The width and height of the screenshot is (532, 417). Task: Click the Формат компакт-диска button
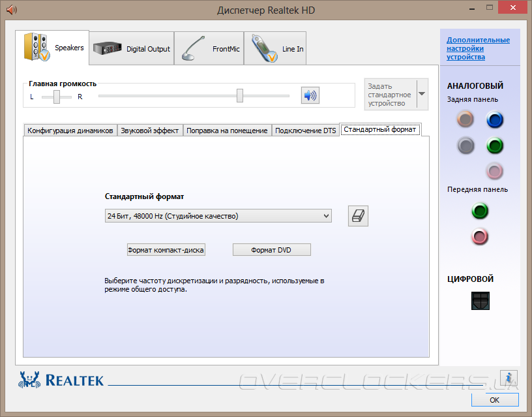click(x=166, y=250)
